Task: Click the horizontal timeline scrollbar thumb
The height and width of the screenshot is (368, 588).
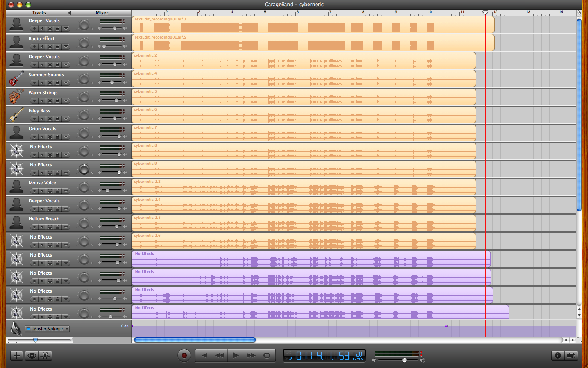Action: pyautogui.click(x=195, y=340)
